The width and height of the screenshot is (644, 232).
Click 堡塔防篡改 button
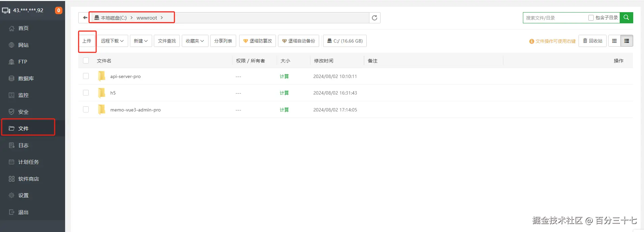tap(258, 41)
